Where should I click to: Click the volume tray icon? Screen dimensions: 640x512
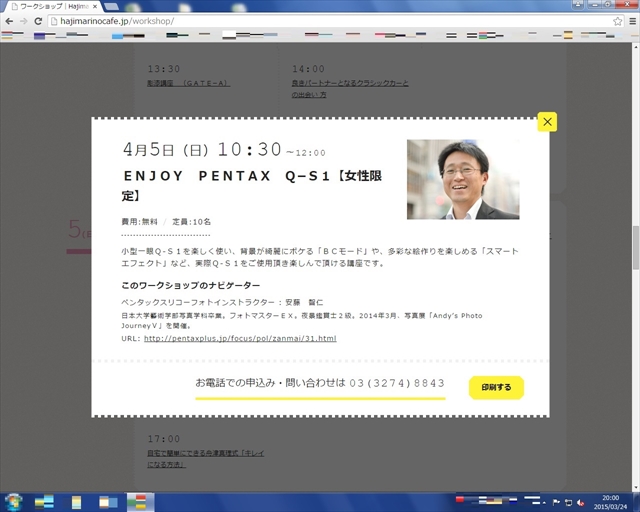coord(580,503)
